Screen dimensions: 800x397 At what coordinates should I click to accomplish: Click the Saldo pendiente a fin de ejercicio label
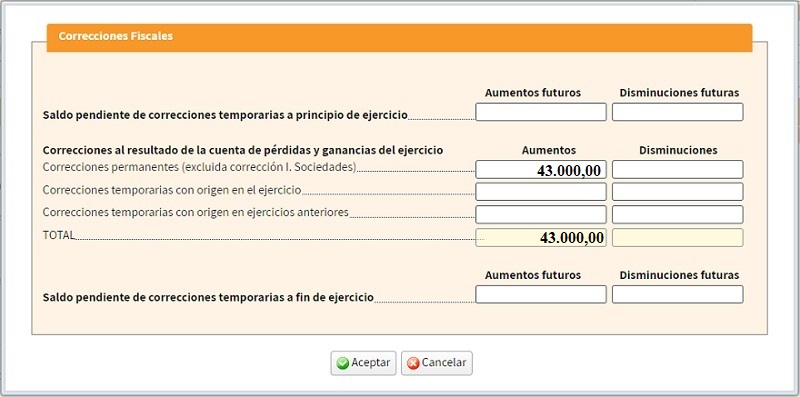click(x=208, y=297)
